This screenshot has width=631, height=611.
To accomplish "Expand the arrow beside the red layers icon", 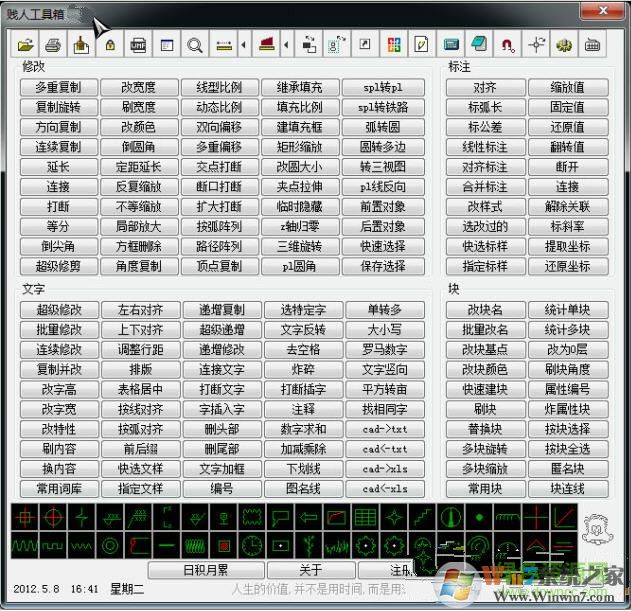I will click(x=287, y=45).
